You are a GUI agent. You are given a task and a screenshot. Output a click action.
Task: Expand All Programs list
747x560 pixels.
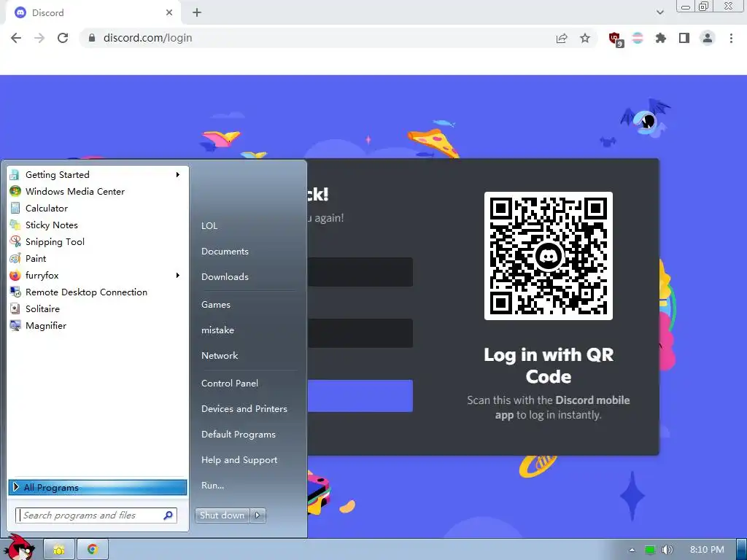click(x=98, y=487)
